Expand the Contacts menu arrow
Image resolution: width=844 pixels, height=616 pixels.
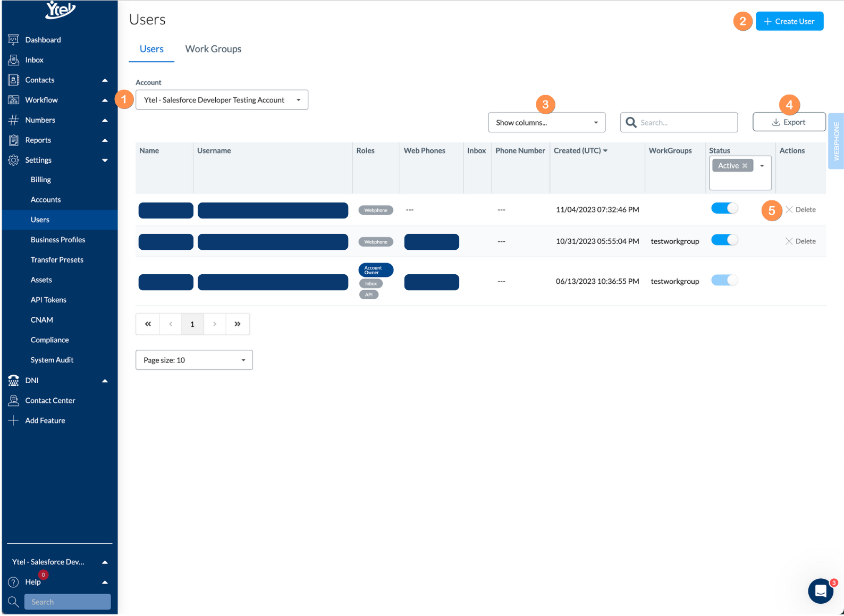coord(105,80)
